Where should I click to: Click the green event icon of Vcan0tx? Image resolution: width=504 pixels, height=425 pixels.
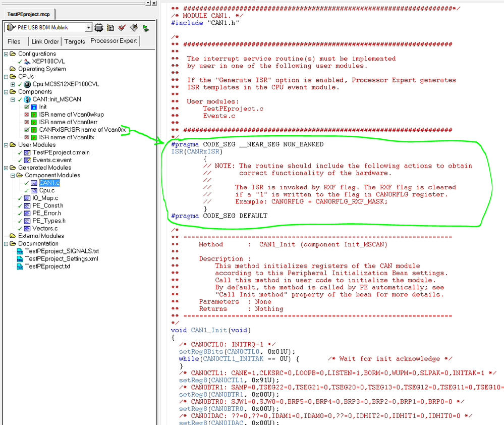[34, 137]
